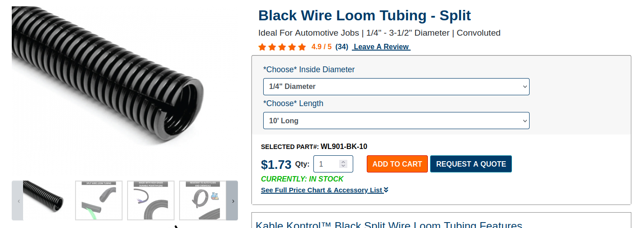Image resolution: width=644 pixels, height=228 pixels.
Task: Click the fifth orange rating star
Action: (x=302, y=47)
